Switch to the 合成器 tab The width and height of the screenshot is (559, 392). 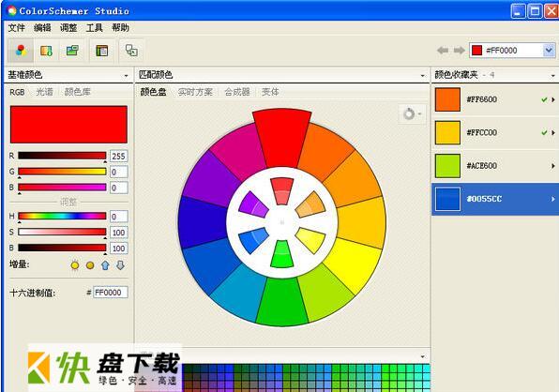pyautogui.click(x=237, y=92)
